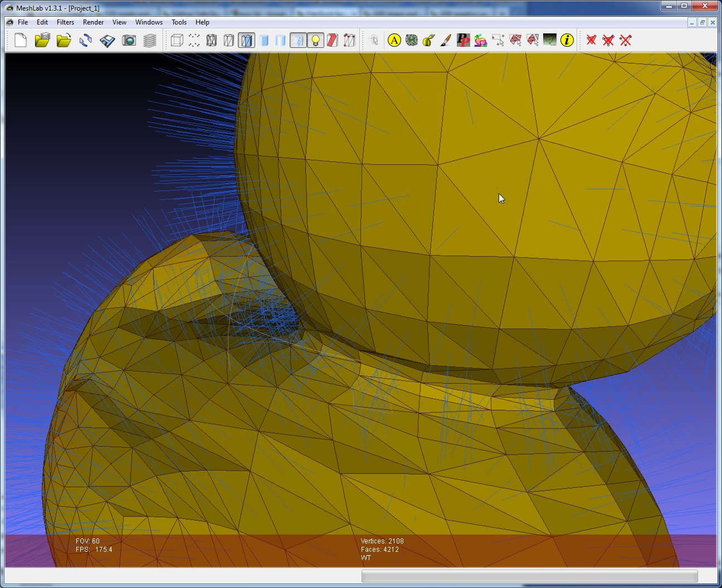722x588 pixels.
Task: Switch to Points render mode
Action: [194, 40]
